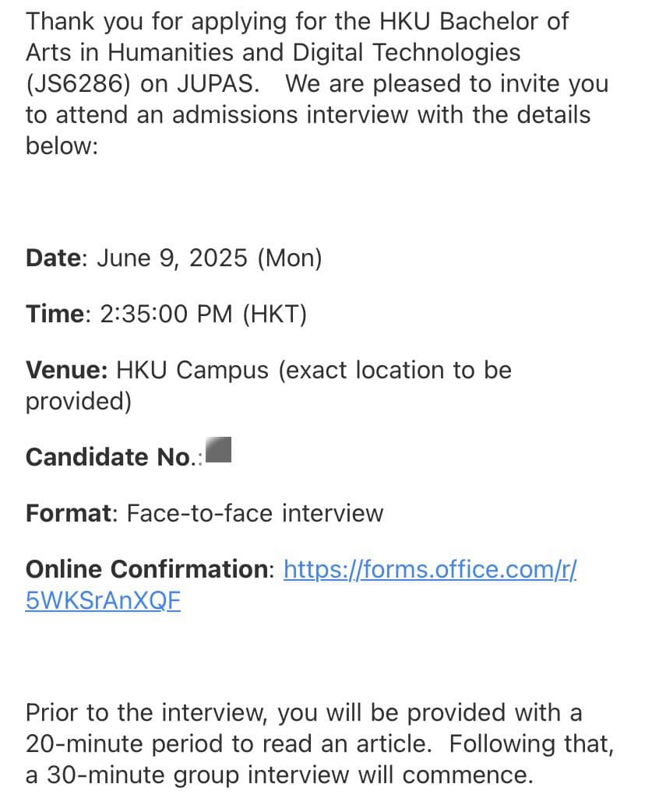Click the HKU Campus venue text
This screenshot has width=645, height=812.
click(x=192, y=369)
